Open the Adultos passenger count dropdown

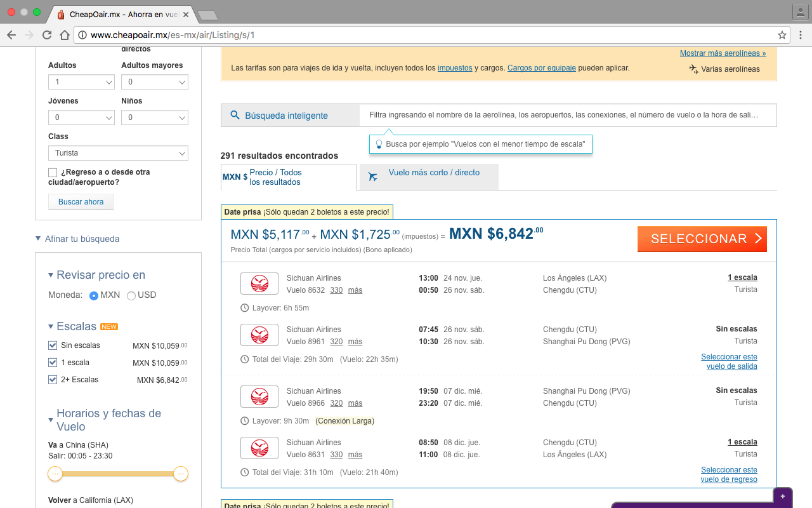(x=81, y=82)
